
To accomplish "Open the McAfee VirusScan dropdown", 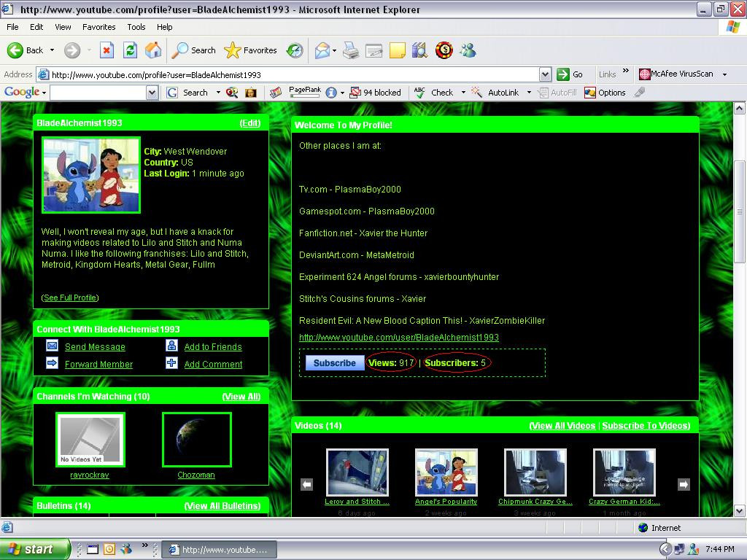I will [724, 74].
